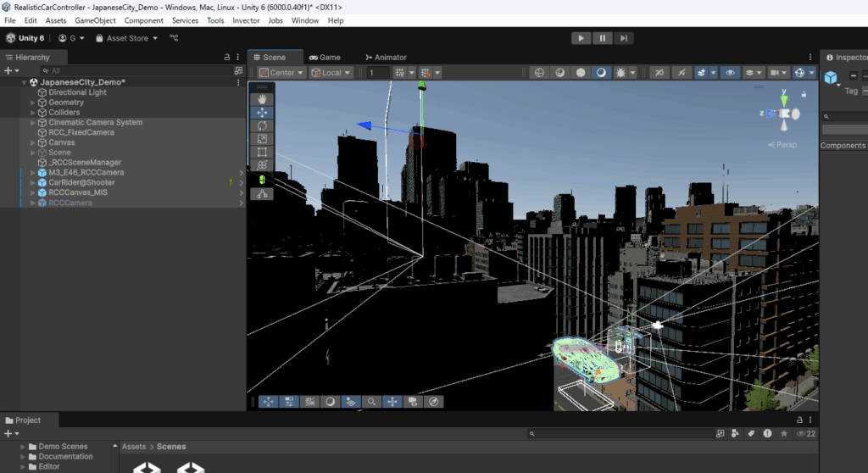Toggle scene audio mute button
Viewport: 868px width, 473px height.
(x=682, y=73)
